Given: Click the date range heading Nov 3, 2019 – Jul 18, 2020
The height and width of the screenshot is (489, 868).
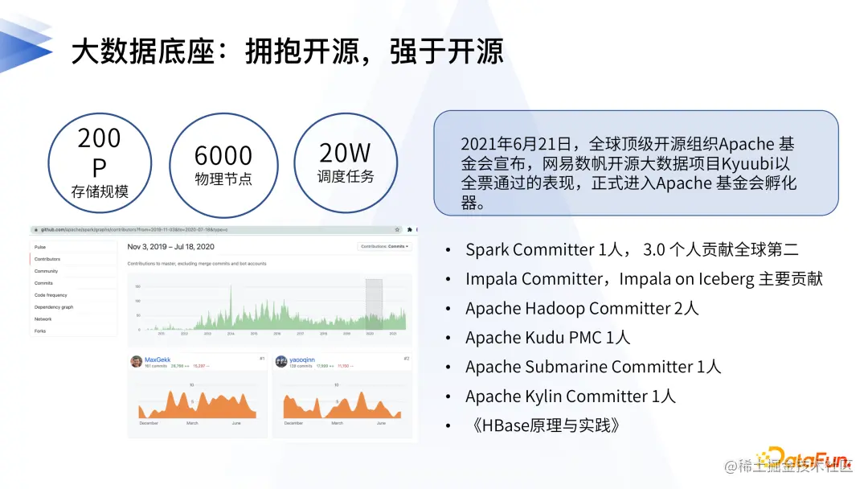Looking at the screenshot, I should (x=170, y=247).
